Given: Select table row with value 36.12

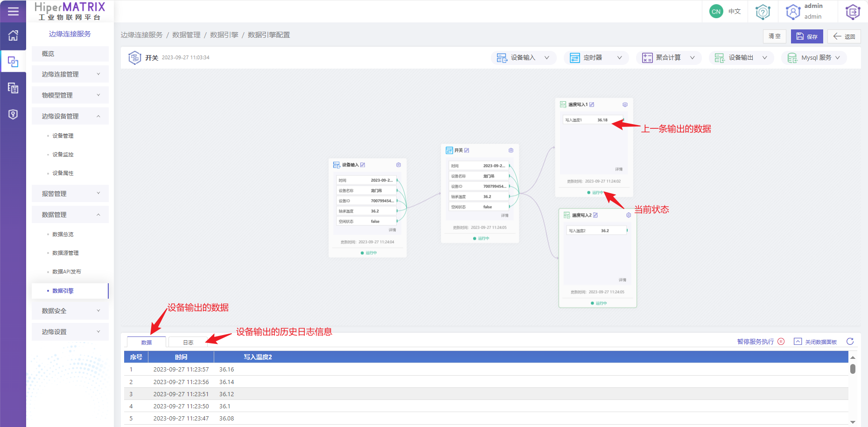Looking at the screenshot, I should [486, 394].
